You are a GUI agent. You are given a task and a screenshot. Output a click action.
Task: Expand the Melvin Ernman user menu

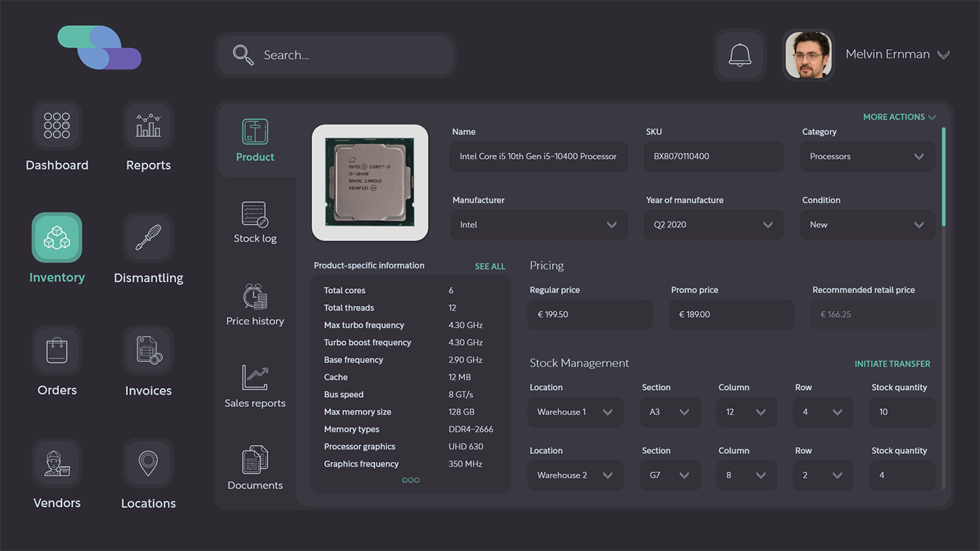(943, 55)
